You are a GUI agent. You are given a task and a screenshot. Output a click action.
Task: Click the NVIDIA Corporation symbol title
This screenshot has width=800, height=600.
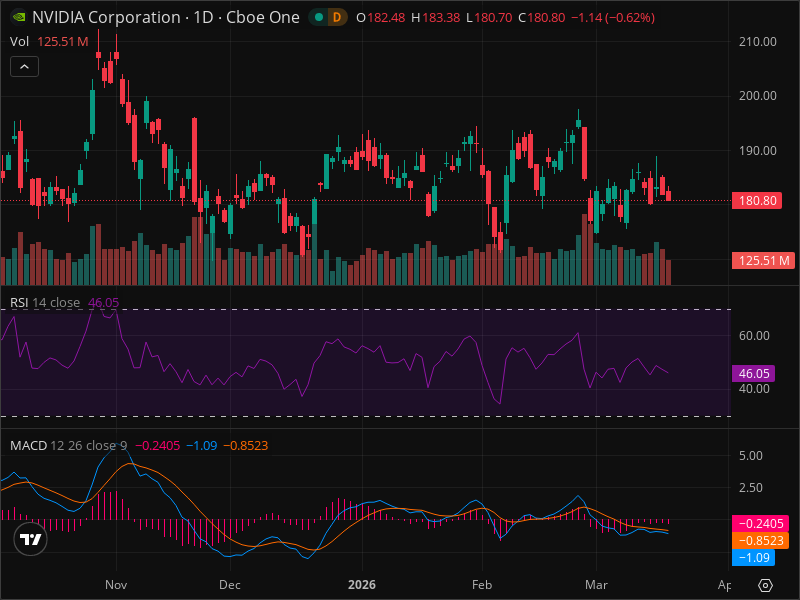pos(106,17)
